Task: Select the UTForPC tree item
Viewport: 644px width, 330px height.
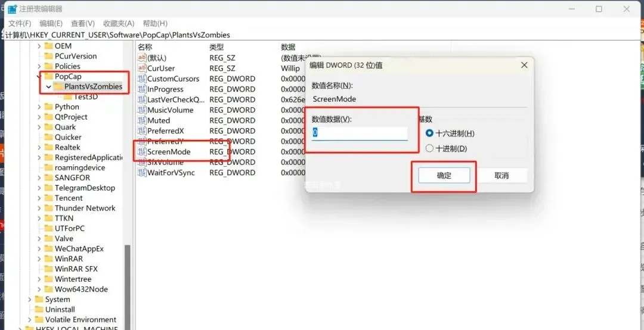Action: pos(70,228)
